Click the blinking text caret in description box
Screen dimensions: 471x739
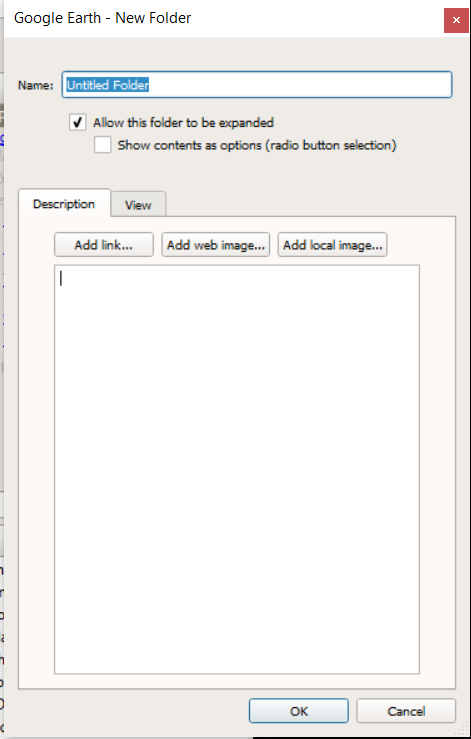[61, 279]
